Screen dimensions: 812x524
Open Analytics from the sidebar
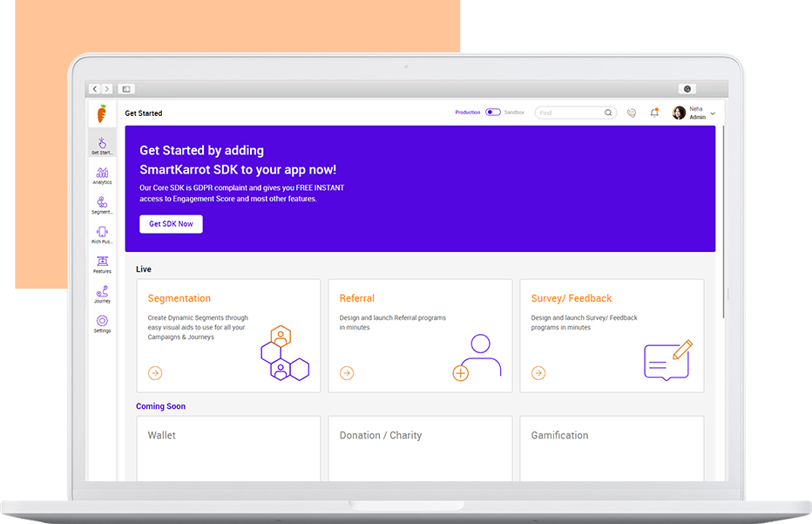pyautogui.click(x=102, y=176)
